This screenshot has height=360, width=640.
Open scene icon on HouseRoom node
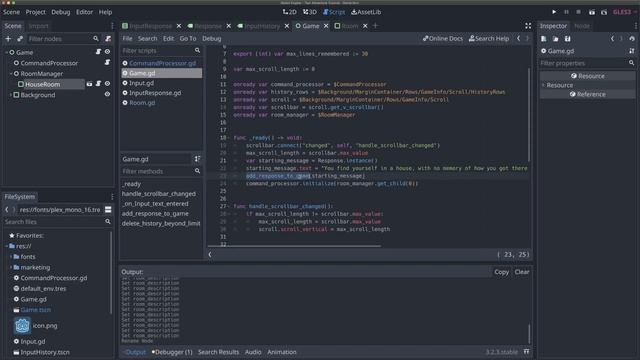[89, 84]
